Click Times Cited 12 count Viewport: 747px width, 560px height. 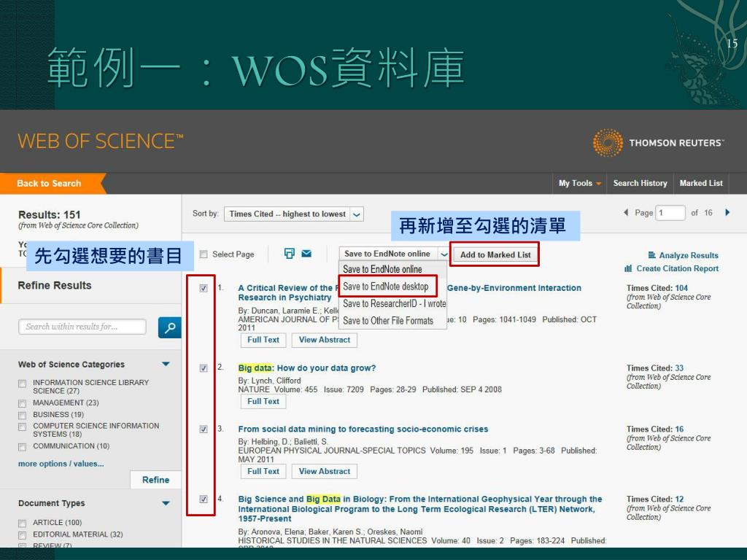[679, 499]
